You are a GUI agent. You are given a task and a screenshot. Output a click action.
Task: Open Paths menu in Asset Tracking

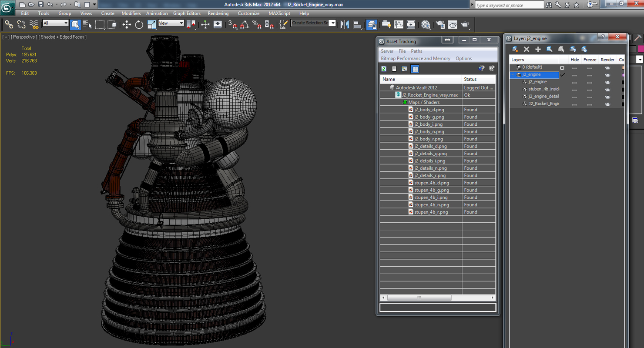(416, 51)
